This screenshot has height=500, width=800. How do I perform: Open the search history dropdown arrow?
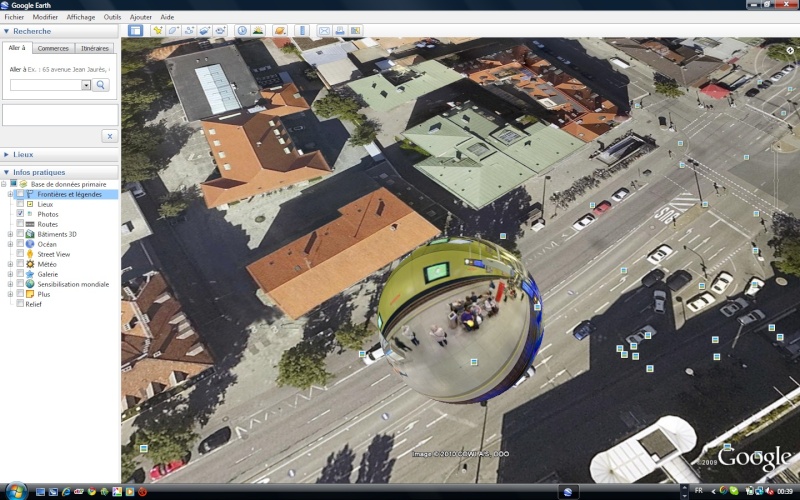coord(86,85)
